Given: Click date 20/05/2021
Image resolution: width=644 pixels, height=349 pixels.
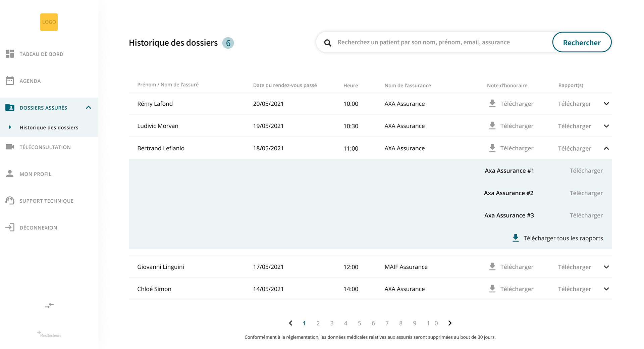Looking at the screenshot, I should 268,104.
